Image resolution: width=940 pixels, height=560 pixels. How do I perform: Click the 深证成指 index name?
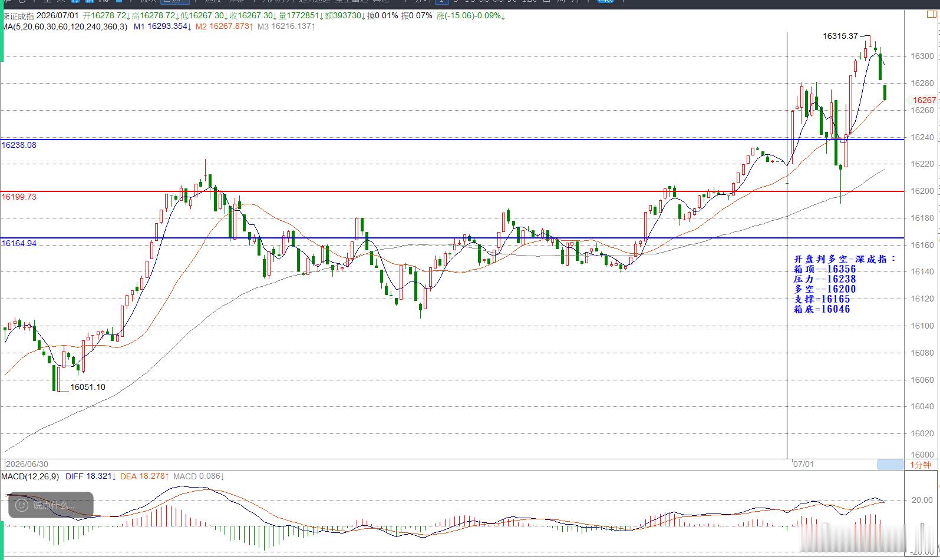[18, 16]
